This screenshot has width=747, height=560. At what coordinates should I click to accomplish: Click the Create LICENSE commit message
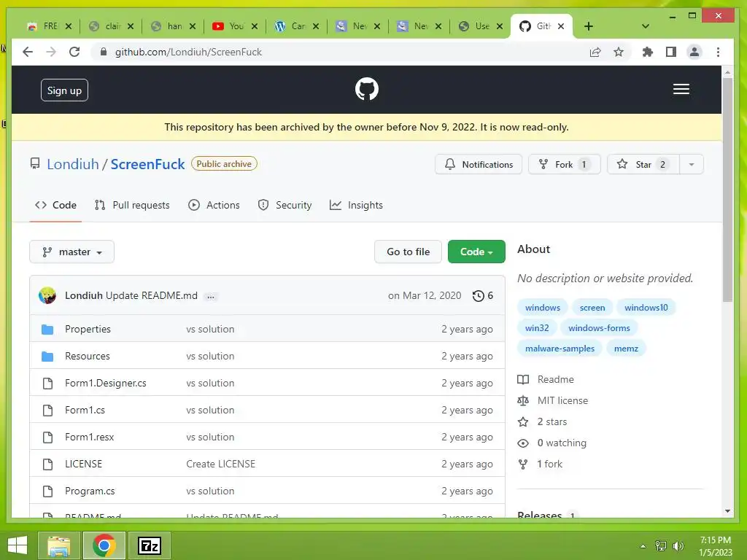tap(220, 464)
